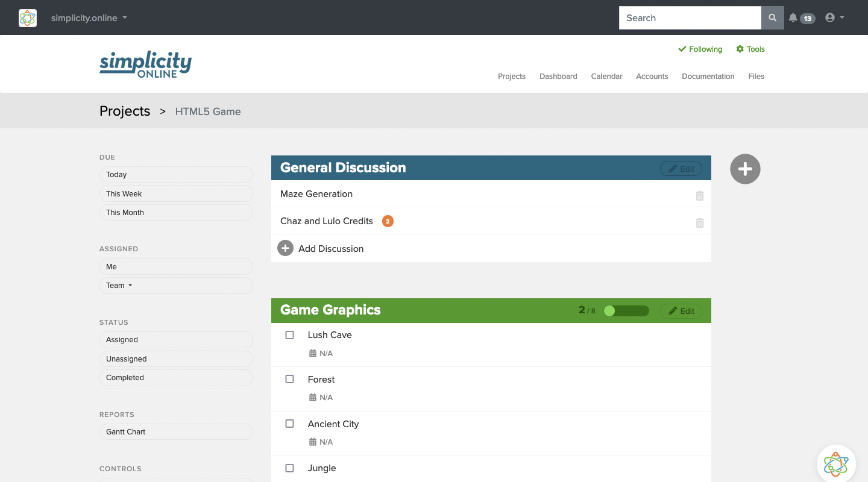The height and width of the screenshot is (482, 868).
Task: Filter tasks due Today
Action: [x=176, y=175]
